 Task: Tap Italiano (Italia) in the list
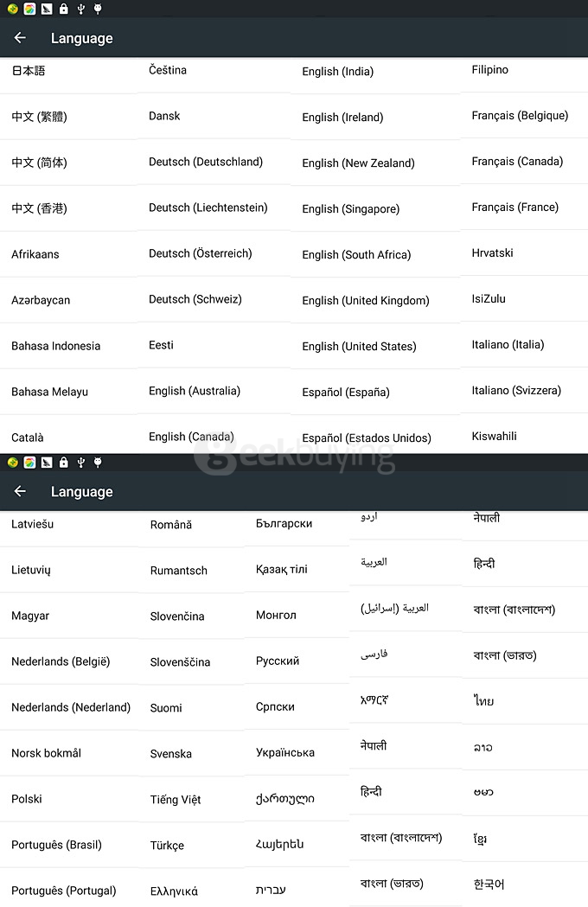point(508,345)
